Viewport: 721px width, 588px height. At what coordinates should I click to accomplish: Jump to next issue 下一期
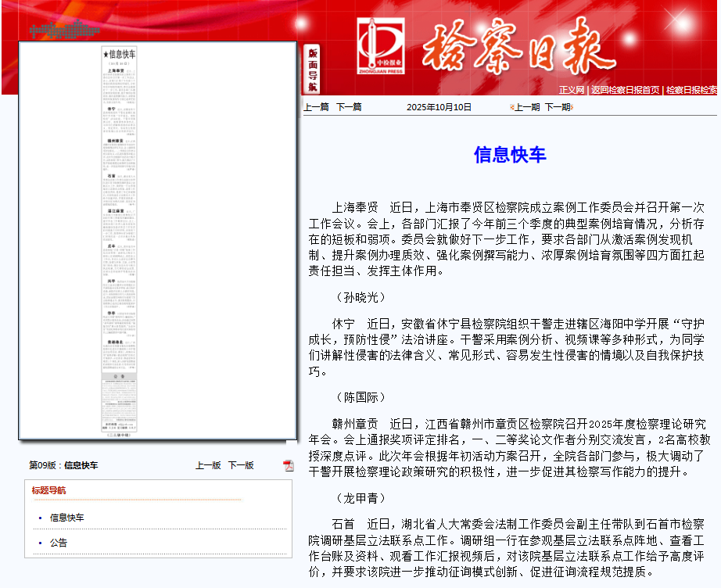tap(558, 107)
